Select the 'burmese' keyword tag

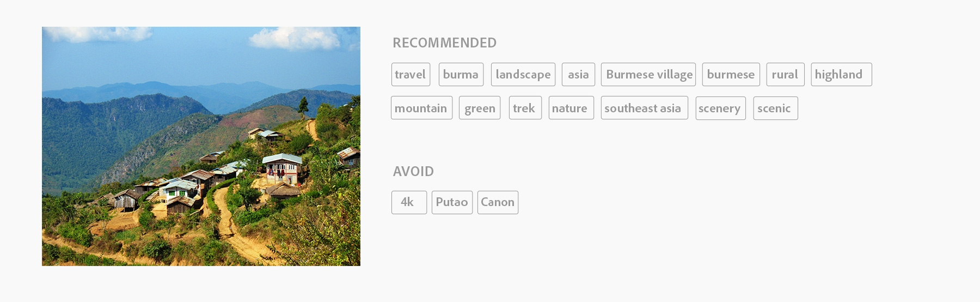pos(731,75)
